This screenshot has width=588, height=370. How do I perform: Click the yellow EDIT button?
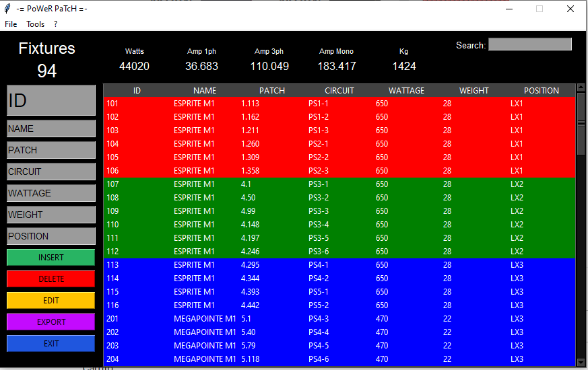pos(51,301)
